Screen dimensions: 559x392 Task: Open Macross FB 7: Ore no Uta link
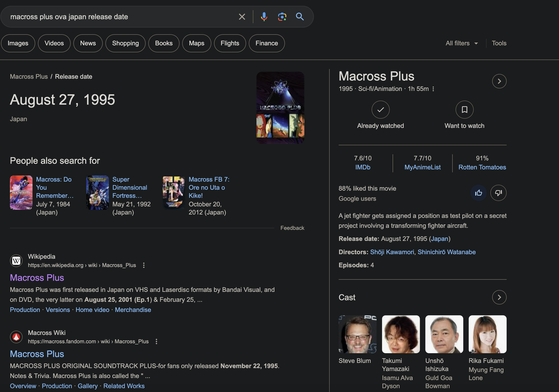click(209, 187)
